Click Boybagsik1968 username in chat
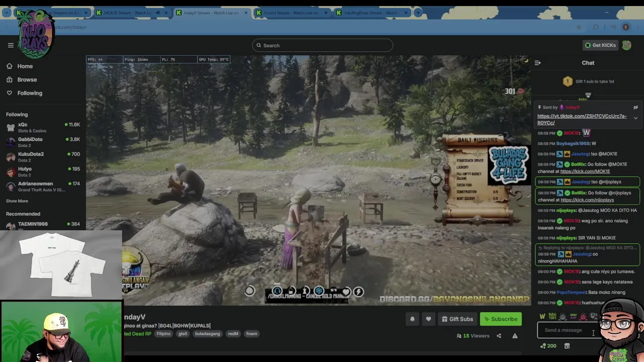This screenshot has height=362, width=644. pyautogui.click(x=573, y=143)
